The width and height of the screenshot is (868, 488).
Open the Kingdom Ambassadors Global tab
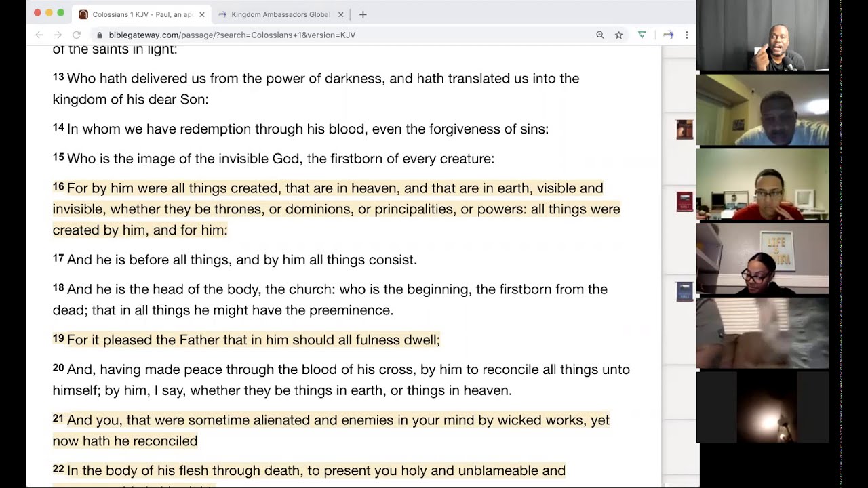pyautogui.click(x=281, y=14)
